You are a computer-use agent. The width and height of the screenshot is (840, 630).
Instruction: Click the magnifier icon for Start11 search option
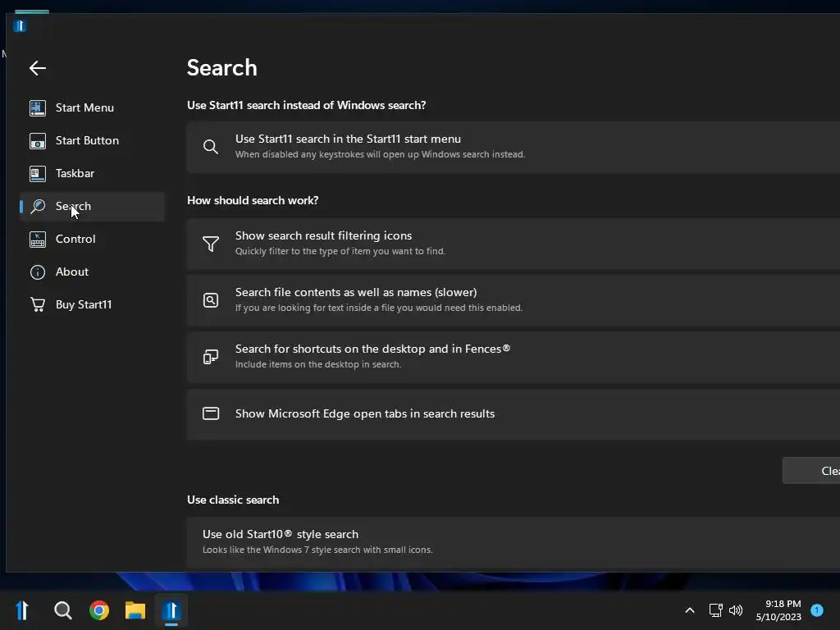211,147
